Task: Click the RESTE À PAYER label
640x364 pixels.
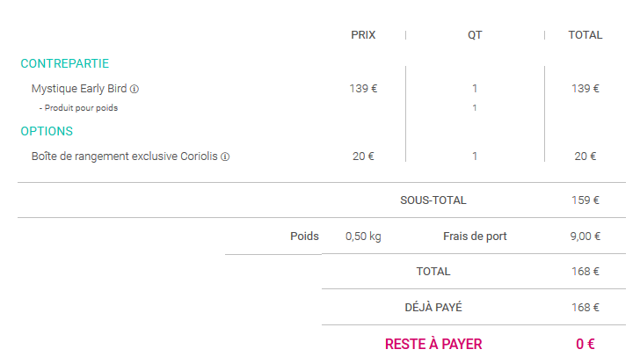Action: click(433, 344)
